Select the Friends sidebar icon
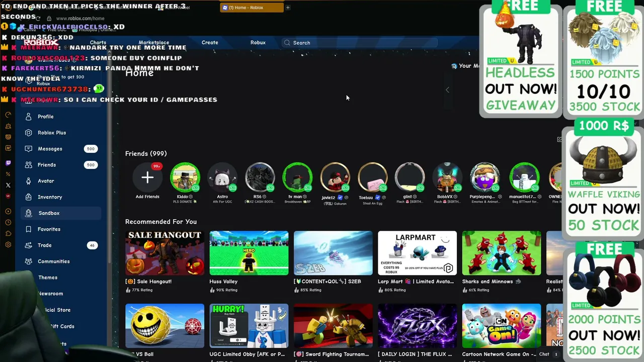 (x=28, y=165)
